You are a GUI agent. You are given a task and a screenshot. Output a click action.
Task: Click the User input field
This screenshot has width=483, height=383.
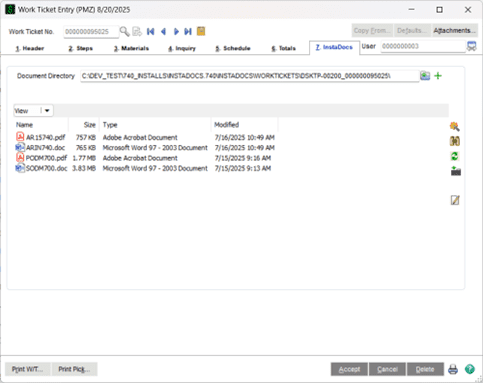[423, 46]
